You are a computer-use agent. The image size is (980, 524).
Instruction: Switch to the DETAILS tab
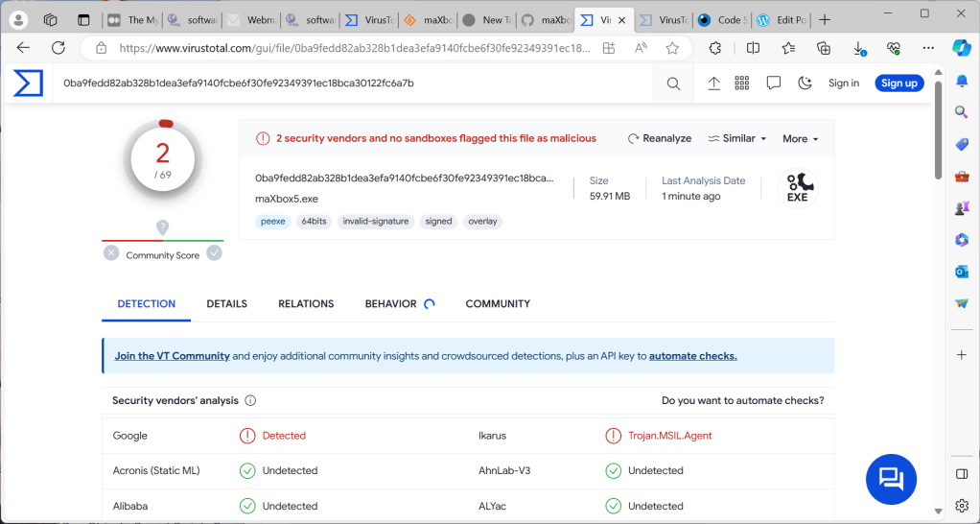226,303
